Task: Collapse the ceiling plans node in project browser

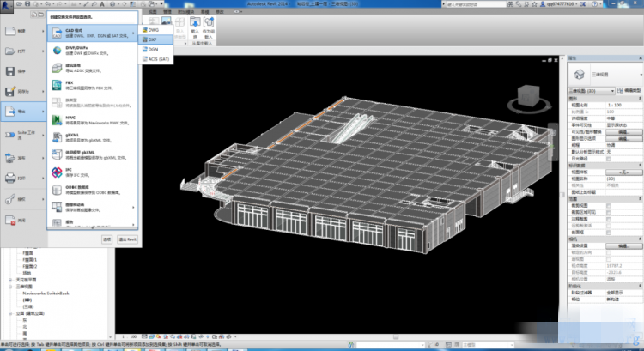Action: (x=10, y=280)
